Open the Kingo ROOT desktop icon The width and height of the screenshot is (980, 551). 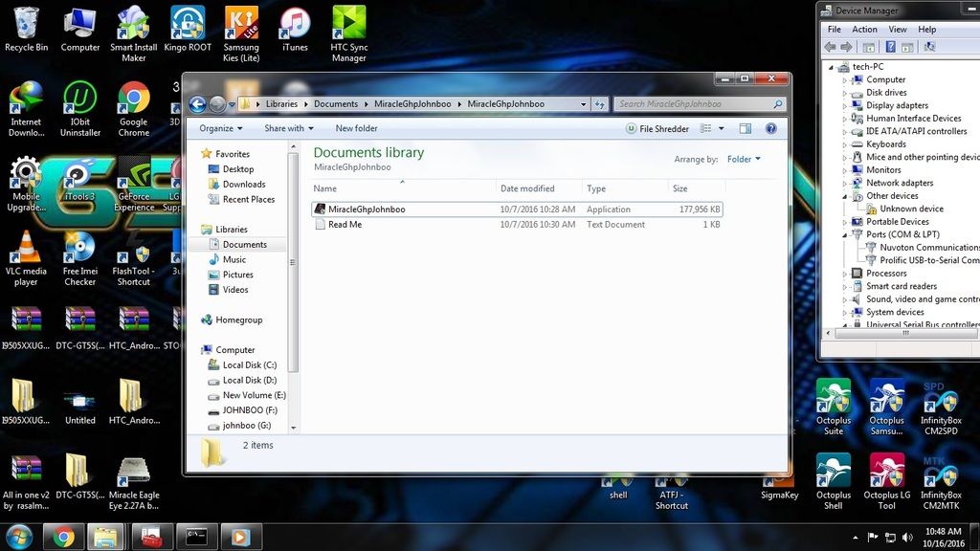pyautogui.click(x=188, y=25)
